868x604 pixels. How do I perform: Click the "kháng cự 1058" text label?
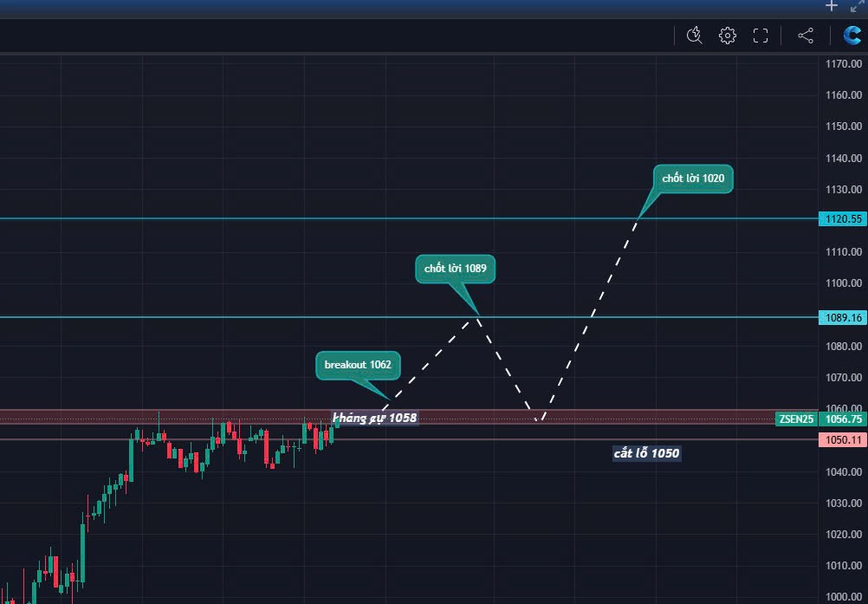[x=375, y=418]
